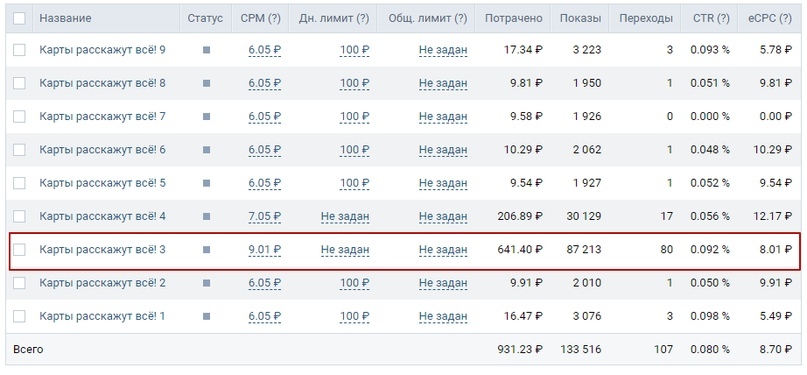Edit CPM 6.05 ₽ of ad 6
This screenshot has width=807, height=375.
[265, 150]
